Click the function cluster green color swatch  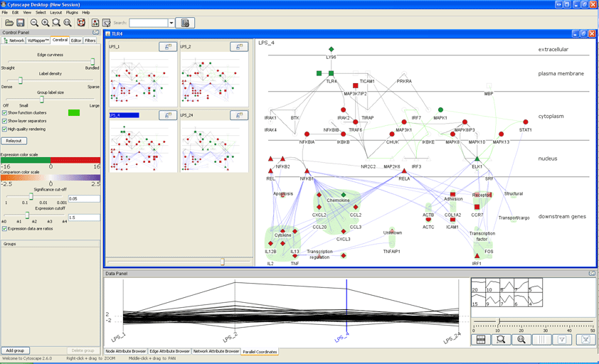tap(74, 112)
